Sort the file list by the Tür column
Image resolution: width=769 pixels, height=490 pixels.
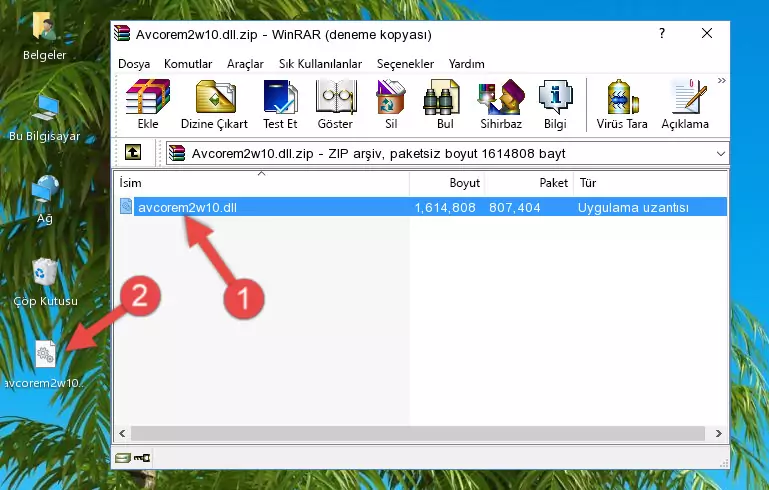point(650,183)
